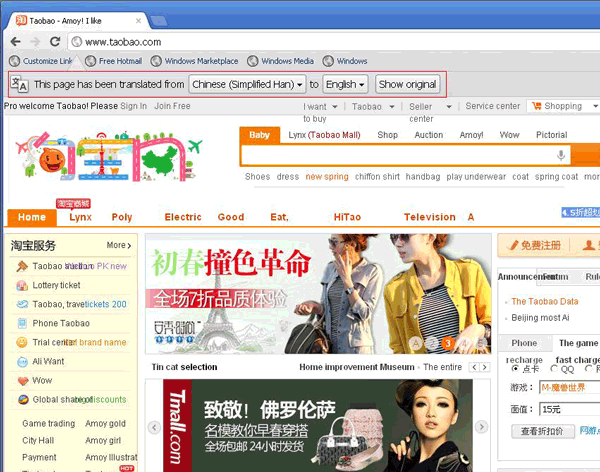Click the small left arrow beside Home improvement Museum
Screen dimensions: 600x472
point(474,367)
